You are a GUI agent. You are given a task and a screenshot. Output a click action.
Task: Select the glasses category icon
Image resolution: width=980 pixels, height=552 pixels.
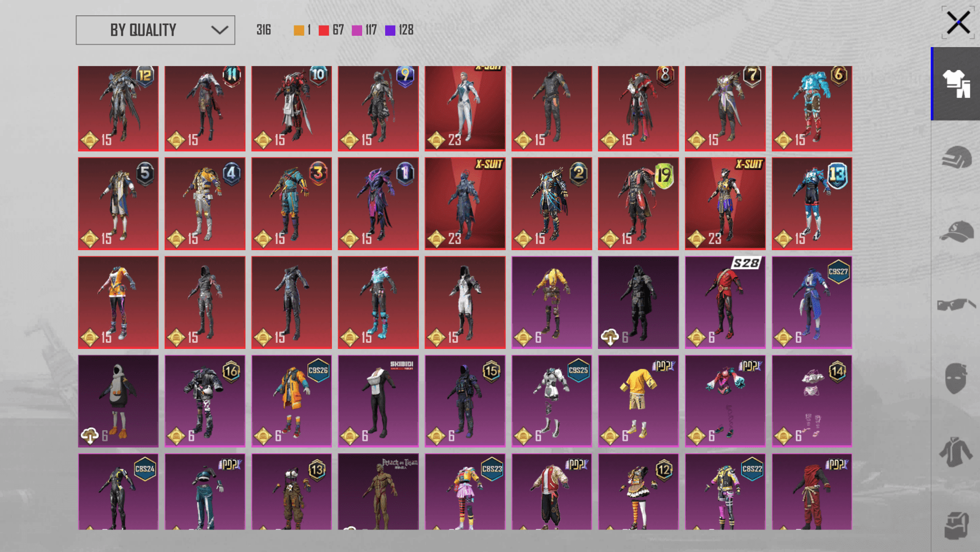[955, 305]
